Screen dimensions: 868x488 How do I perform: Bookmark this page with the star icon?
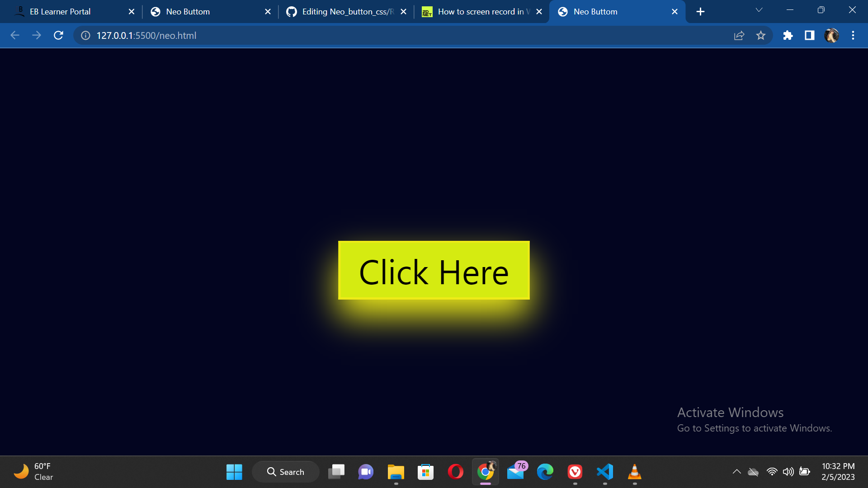[761, 35]
